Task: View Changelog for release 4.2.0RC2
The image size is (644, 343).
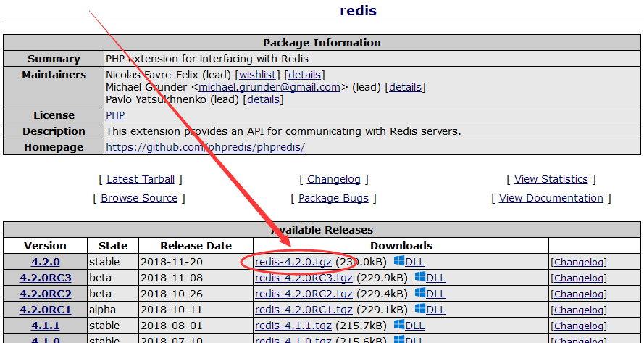Action: tap(579, 294)
